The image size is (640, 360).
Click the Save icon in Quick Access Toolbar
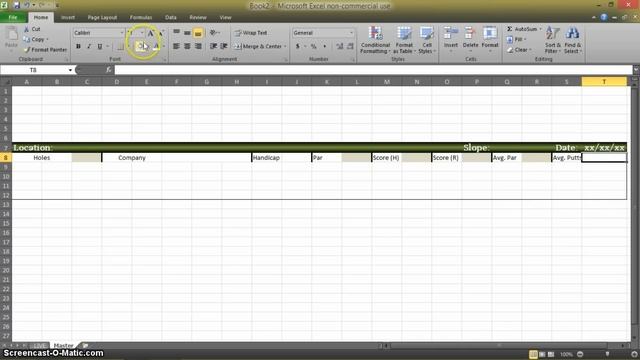(17, 5)
